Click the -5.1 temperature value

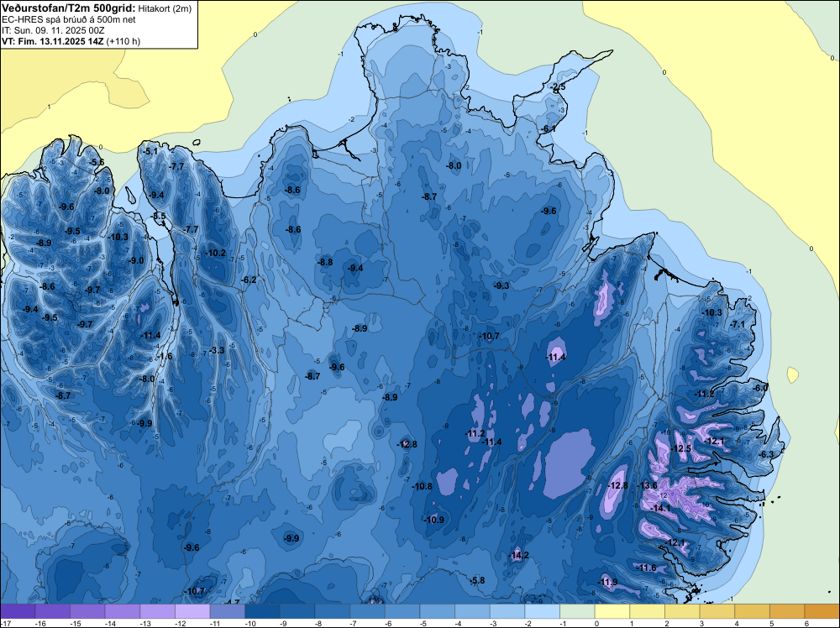click(x=150, y=151)
